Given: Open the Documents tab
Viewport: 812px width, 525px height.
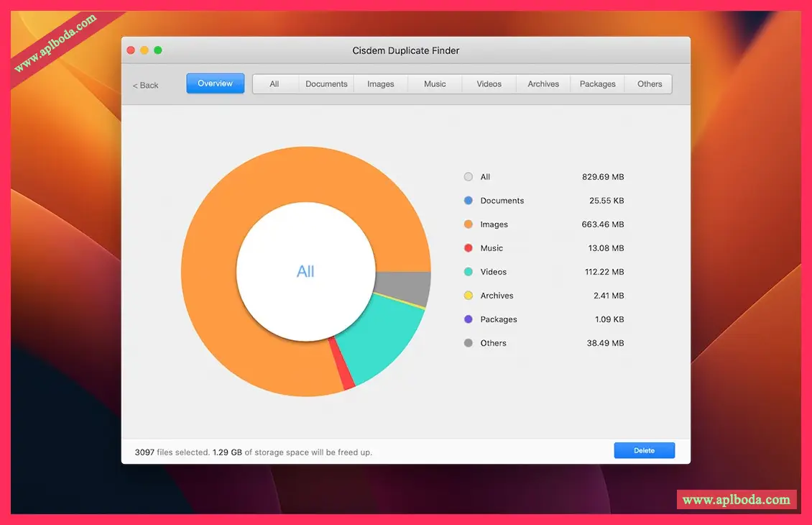Looking at the screenshot, I should [x=326, y=84].
